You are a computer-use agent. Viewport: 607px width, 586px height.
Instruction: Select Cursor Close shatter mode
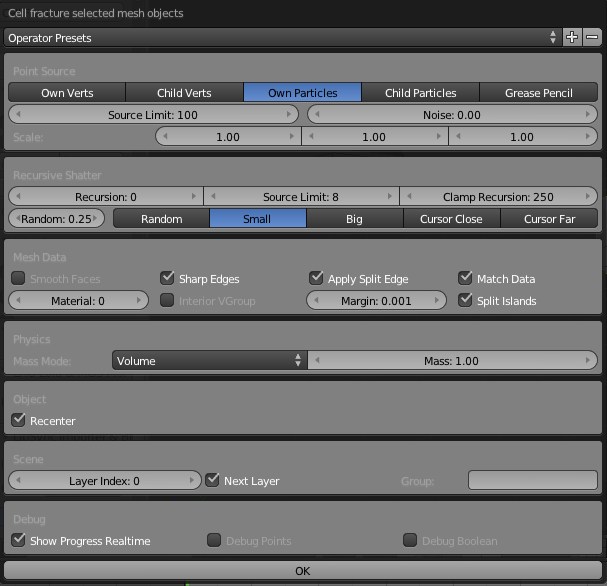coord(451,218)
